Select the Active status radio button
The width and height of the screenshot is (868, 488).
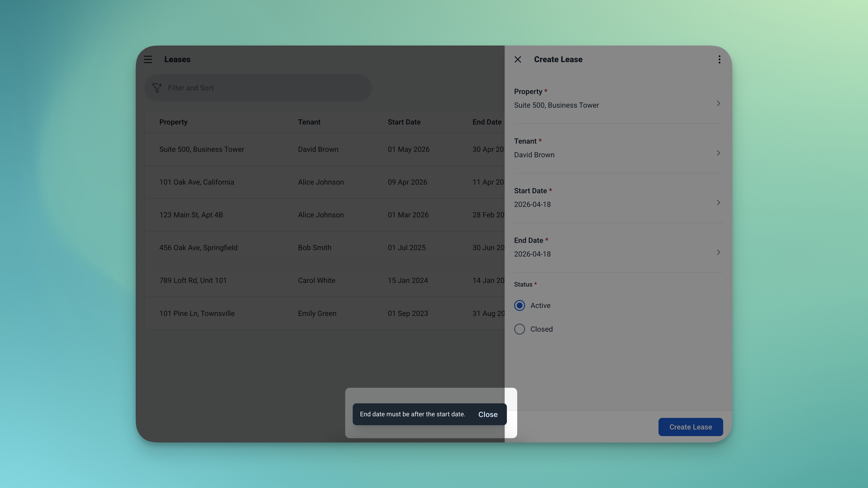519,305
